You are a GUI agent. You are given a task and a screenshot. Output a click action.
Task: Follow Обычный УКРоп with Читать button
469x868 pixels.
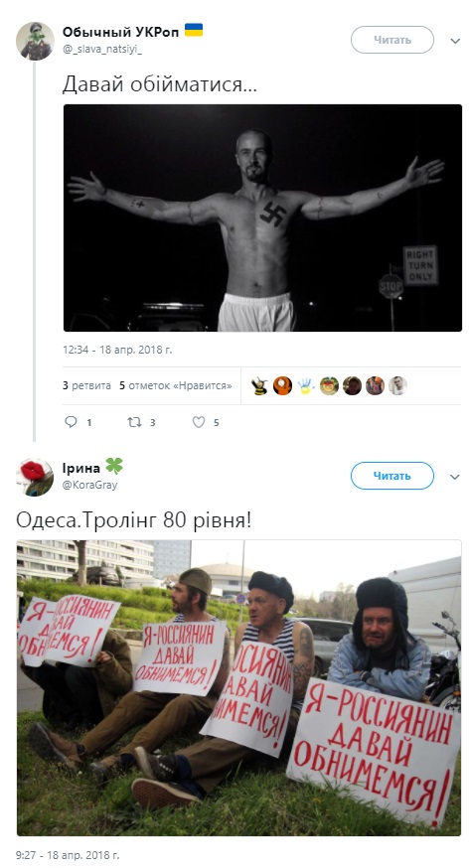392,40
